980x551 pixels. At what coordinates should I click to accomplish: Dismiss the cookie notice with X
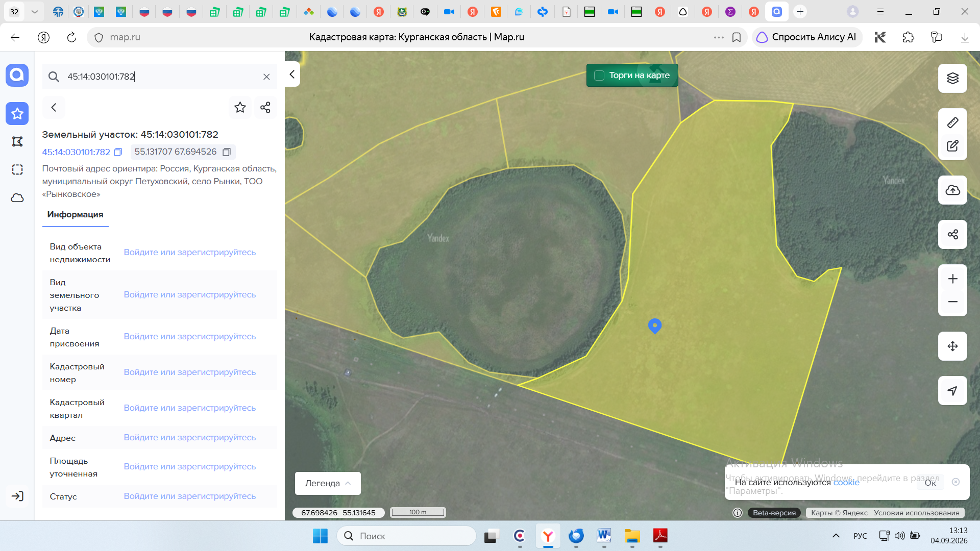[956, 482]
